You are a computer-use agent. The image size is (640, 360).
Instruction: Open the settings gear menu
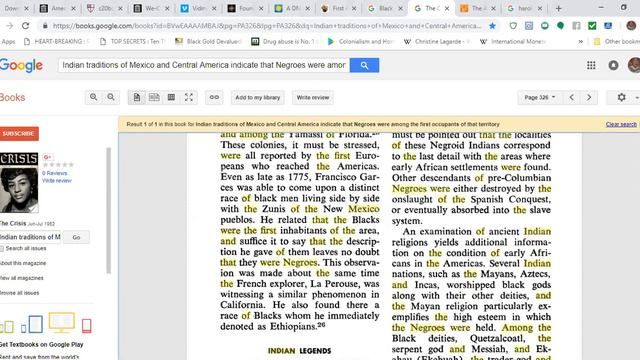[622, 98]
